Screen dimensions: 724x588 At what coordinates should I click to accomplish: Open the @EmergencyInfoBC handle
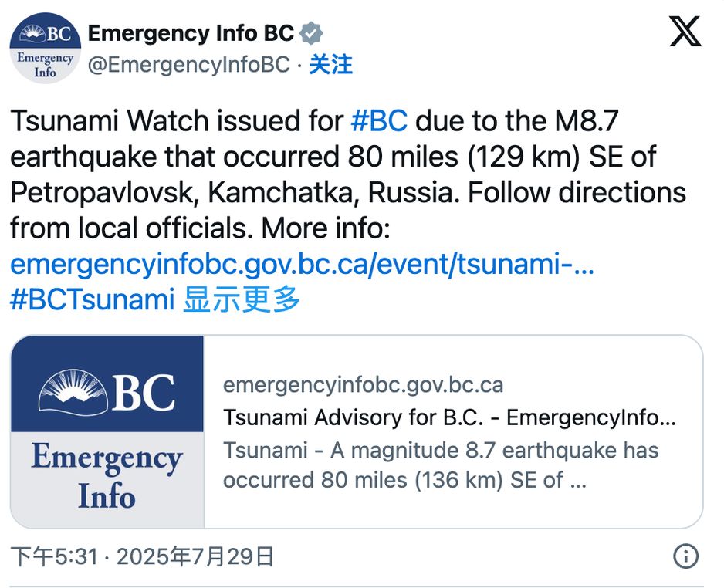pyautogui.click(x=189, y=65)
